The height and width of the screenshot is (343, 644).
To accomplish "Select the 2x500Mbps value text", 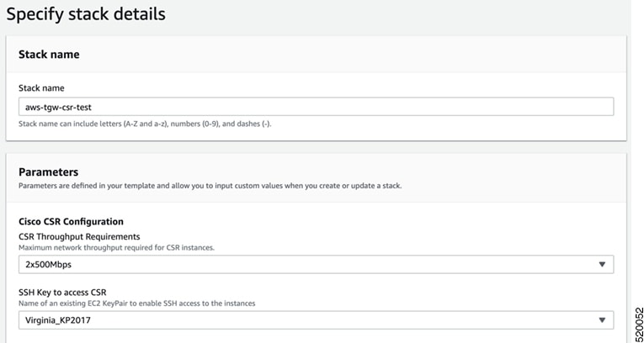I will coord(49,265).
